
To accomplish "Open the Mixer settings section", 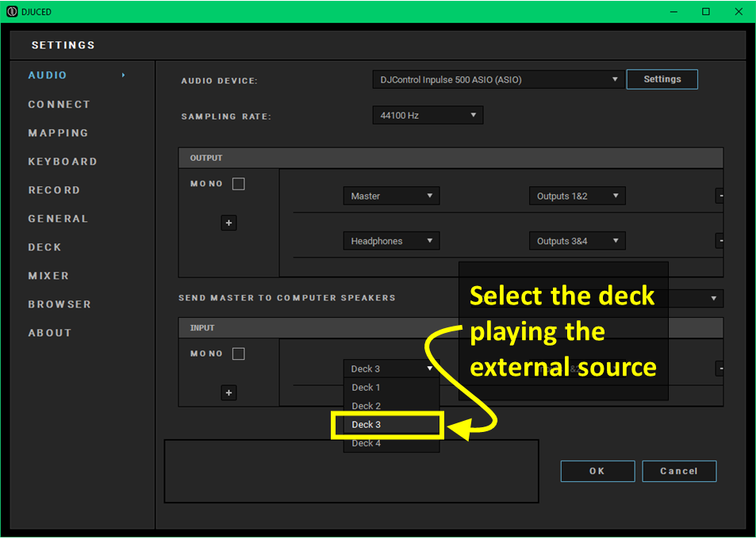I will pos(48,276).
